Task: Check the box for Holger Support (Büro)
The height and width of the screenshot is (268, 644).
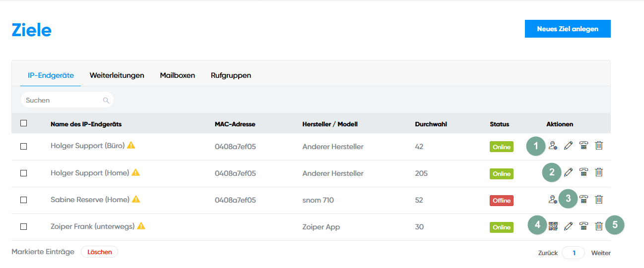Action: (24, 146)
